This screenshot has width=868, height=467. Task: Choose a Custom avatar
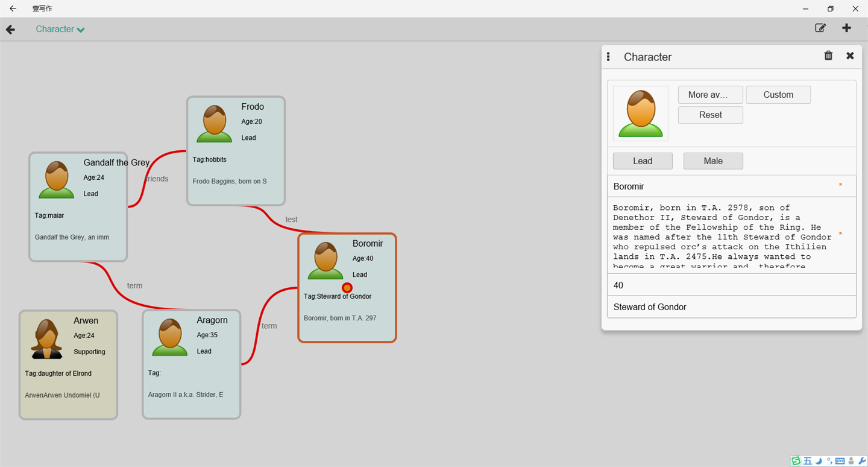(x=778, y=95)
